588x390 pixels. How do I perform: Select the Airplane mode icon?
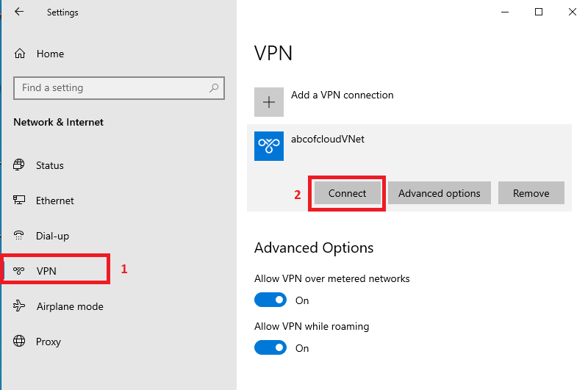(19, 306)
